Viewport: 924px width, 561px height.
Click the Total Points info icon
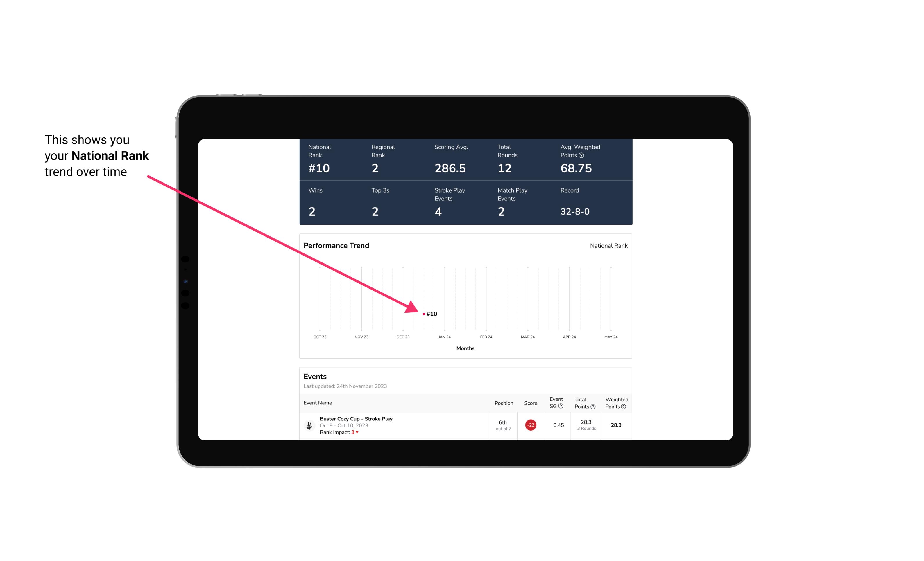coord(591,406)
